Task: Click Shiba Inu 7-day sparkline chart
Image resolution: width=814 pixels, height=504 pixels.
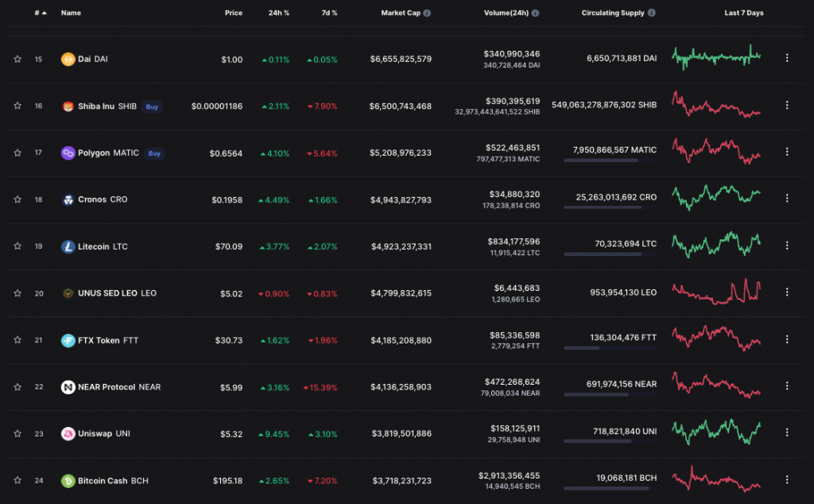Action: 716,105
